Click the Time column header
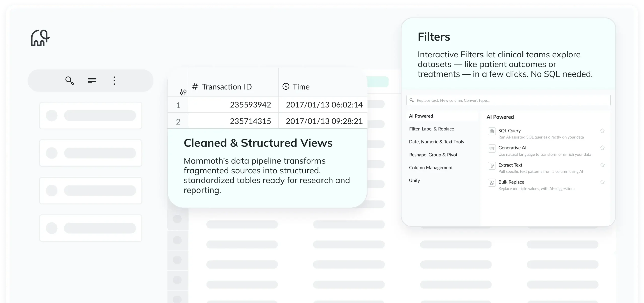Viewport: 644px width, 303px height. (301, 87)
